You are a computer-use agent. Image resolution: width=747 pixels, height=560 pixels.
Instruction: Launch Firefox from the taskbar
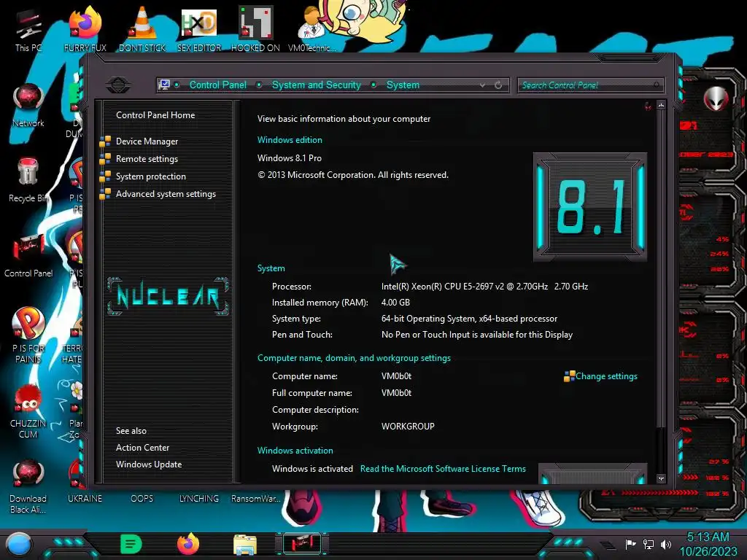tap(188, 544)
